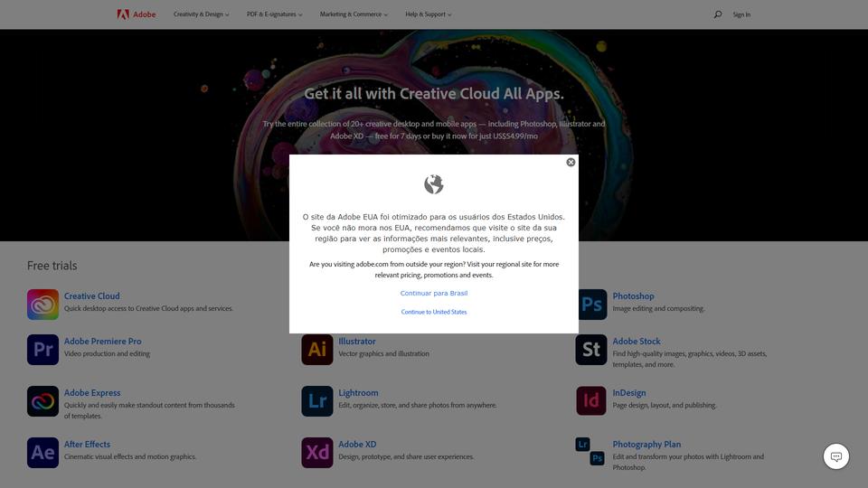
Task: Open the Adobe Stock link
Action: [x=636, y=342]
